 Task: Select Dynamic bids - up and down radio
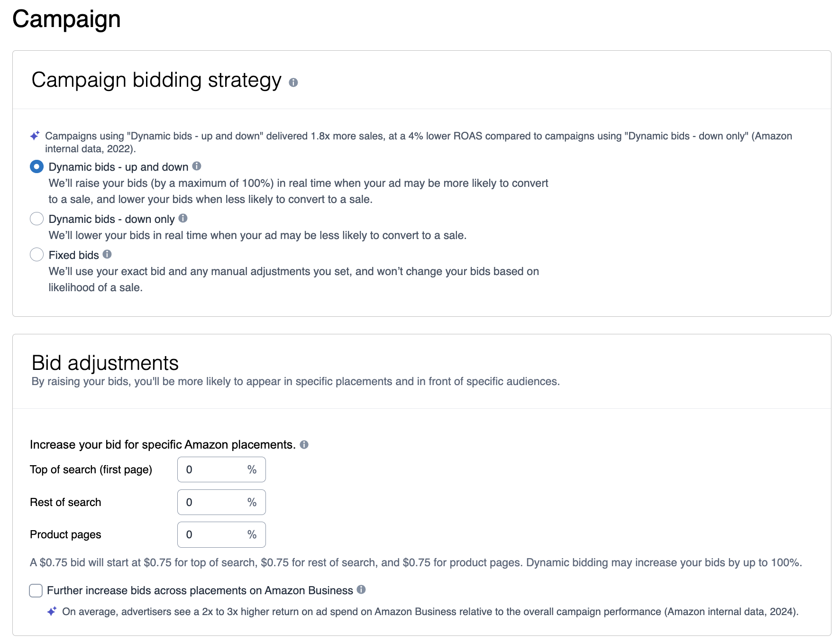tap(37, 167)
